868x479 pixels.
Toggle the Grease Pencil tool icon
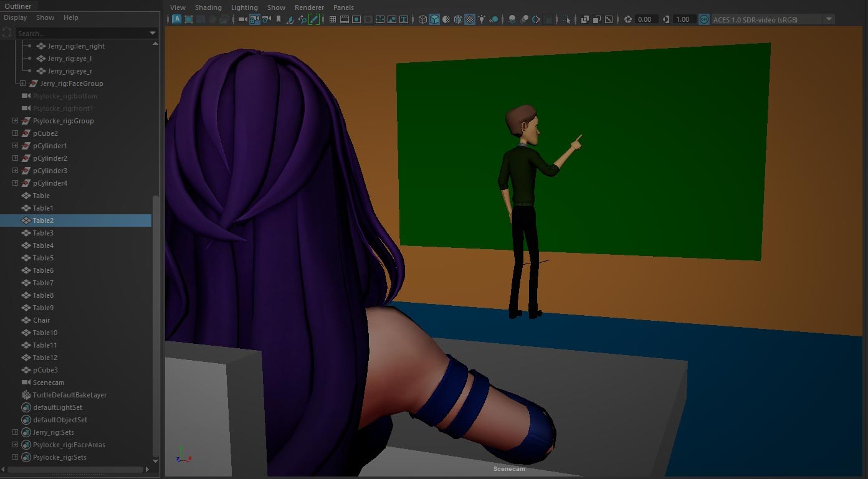click(314, 19)
